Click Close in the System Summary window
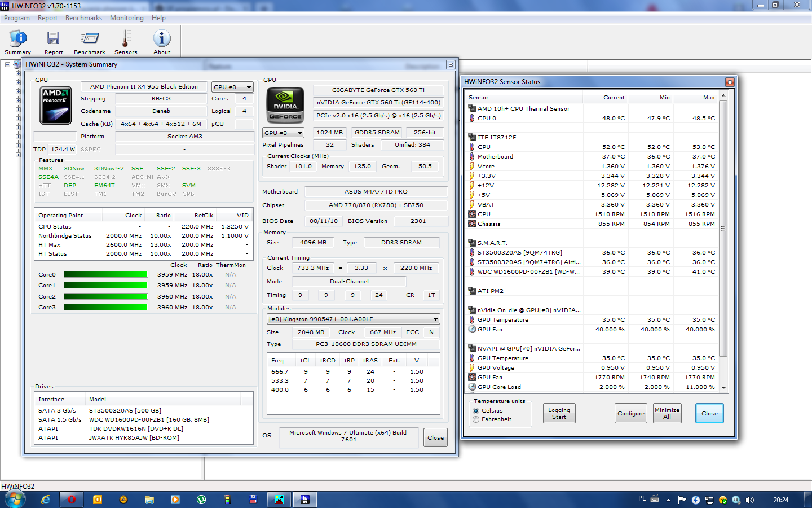This screenshot has height=508, width=812. [x=435, y=437]
